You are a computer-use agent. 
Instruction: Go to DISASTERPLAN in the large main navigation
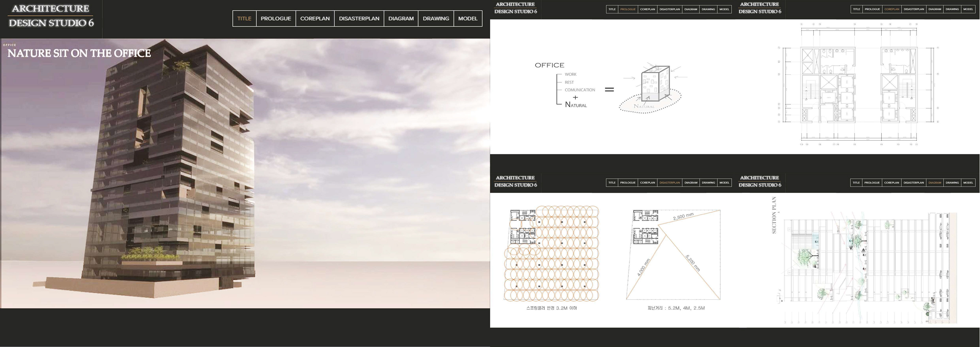tap(359, 19)
